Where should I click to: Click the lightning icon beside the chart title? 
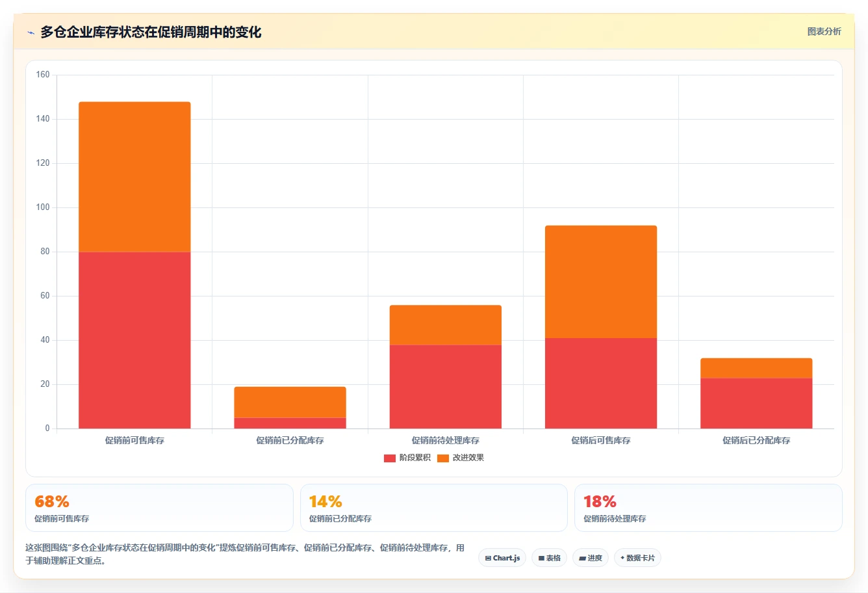(x=31, y=33)
